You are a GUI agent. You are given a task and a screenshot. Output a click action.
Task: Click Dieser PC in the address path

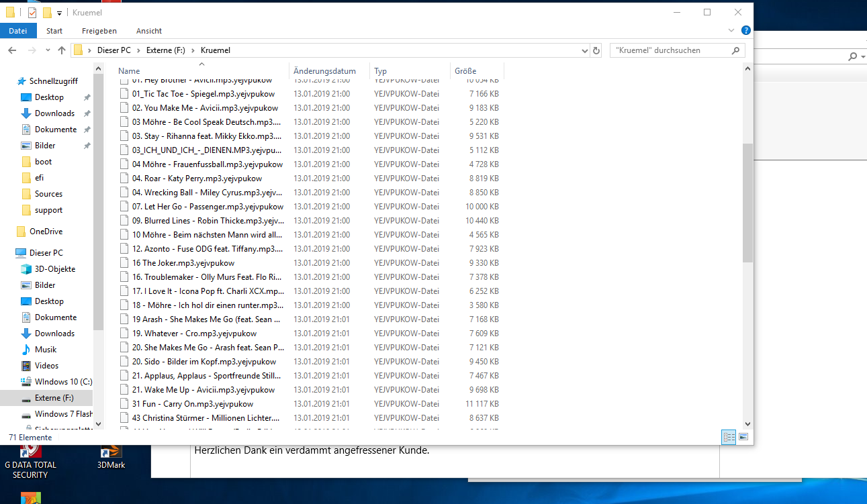tap(114, 50)
